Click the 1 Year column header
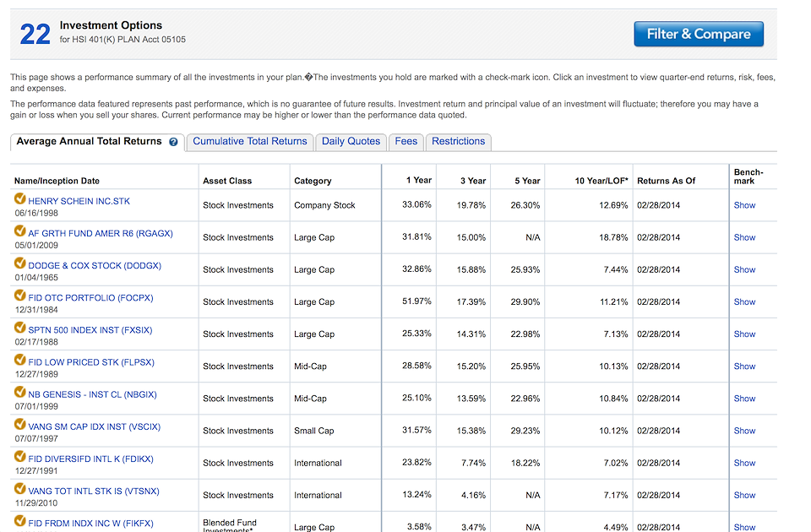811x532 pixels. click(x=418, y=180)
